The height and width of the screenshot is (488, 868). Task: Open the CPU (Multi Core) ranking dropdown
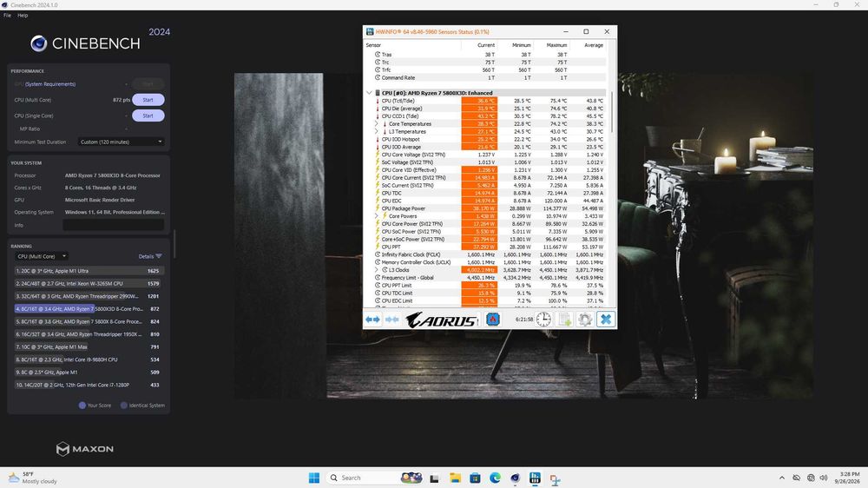pyautogui.click(x=41, y=256)
